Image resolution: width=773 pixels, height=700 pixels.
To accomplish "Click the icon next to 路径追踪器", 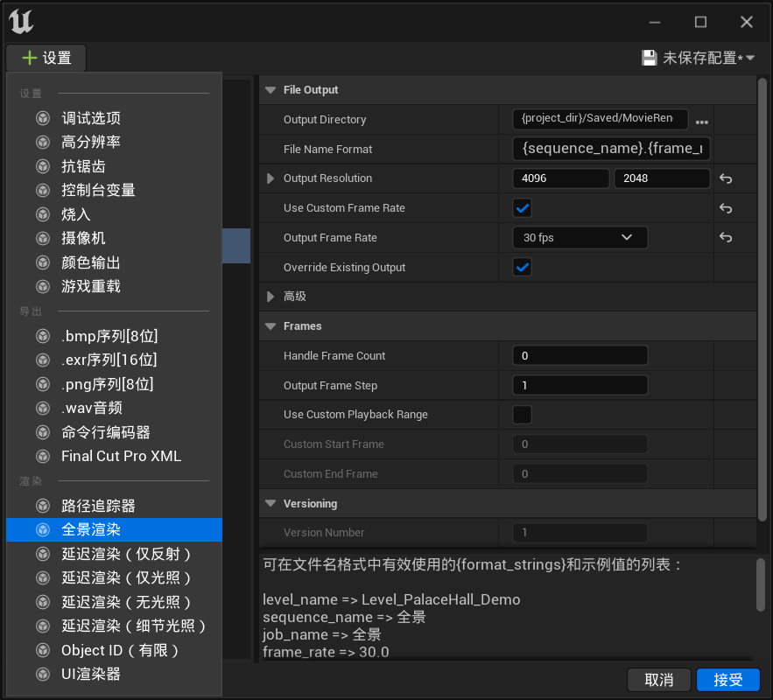I will click(x=42, y=506).
